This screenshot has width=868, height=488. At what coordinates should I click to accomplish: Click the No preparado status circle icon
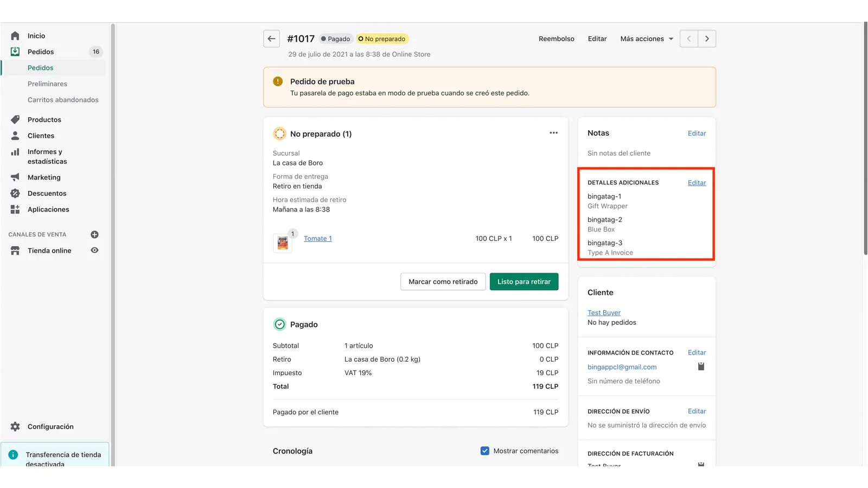click(x=279, y=133)
